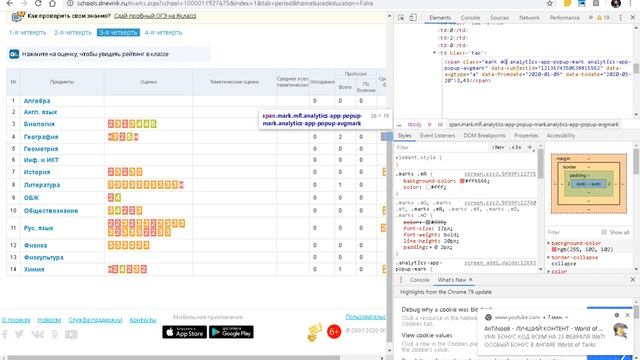Toggle the :hov element state button
The image size is (640, 360).
(498, 147)
